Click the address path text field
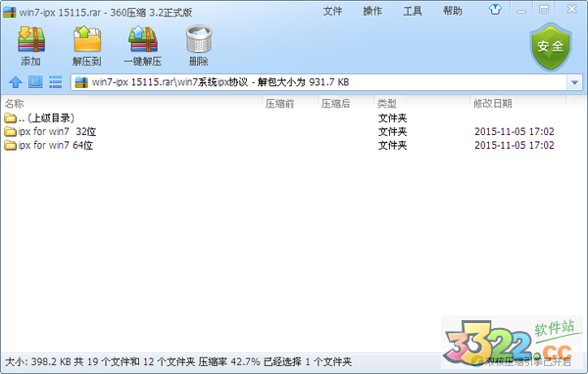588x374 pixels. click(x=318, y=82)
